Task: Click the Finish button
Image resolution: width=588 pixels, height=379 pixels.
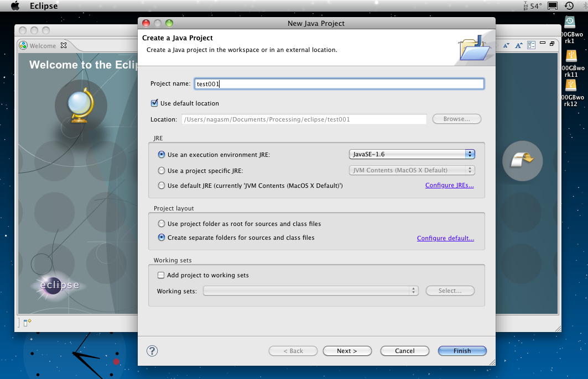Action: coord(462,351)
